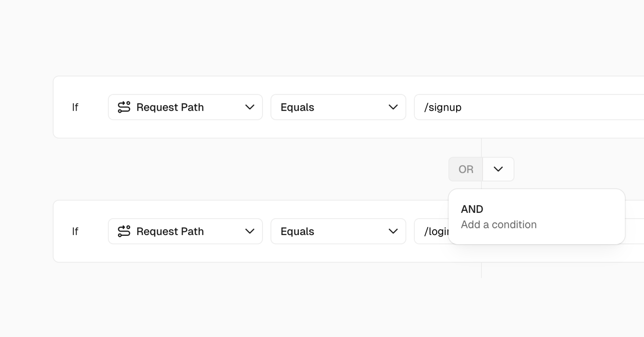
Task: Click the chevron on the second Request Path selector
Action: 250,231
